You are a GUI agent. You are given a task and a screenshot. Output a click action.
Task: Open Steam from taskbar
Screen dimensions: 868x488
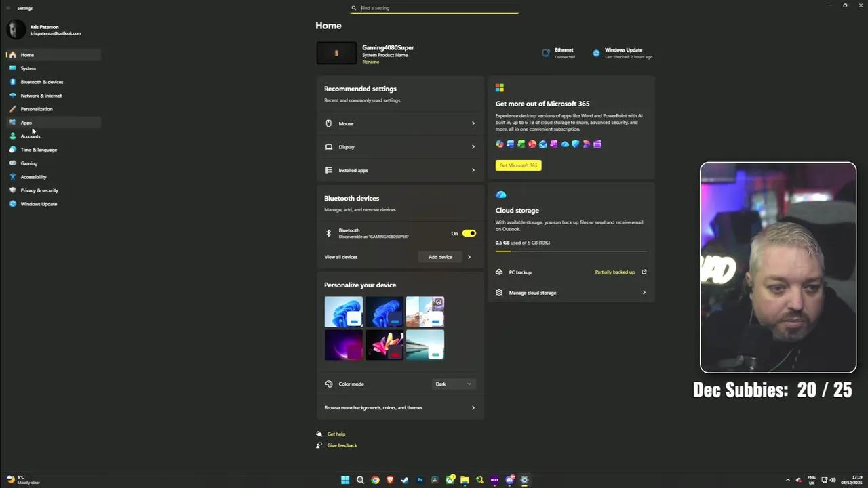tap(405, 480)
